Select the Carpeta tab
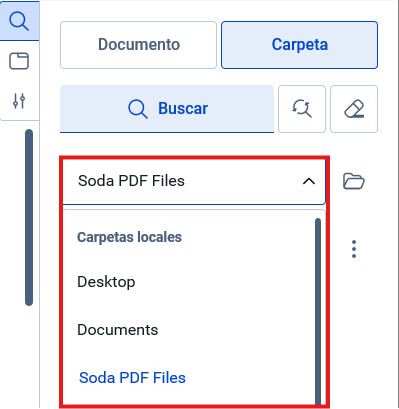This screenshot has width=399, height=409. [299, 45]
